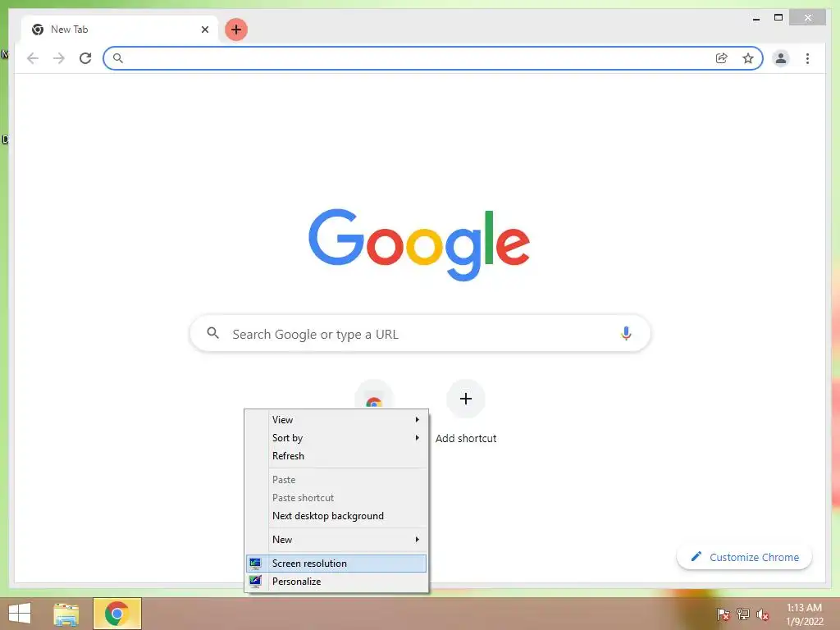Viewport: 840px width, 630px height.
Task: Reload the page
Action: [x=85, y=58]
